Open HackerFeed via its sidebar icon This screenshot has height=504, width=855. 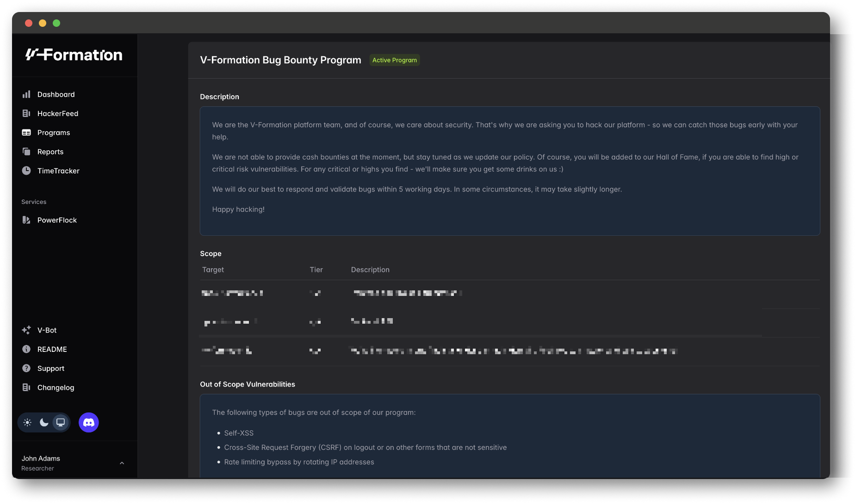(x=26, y=113)
